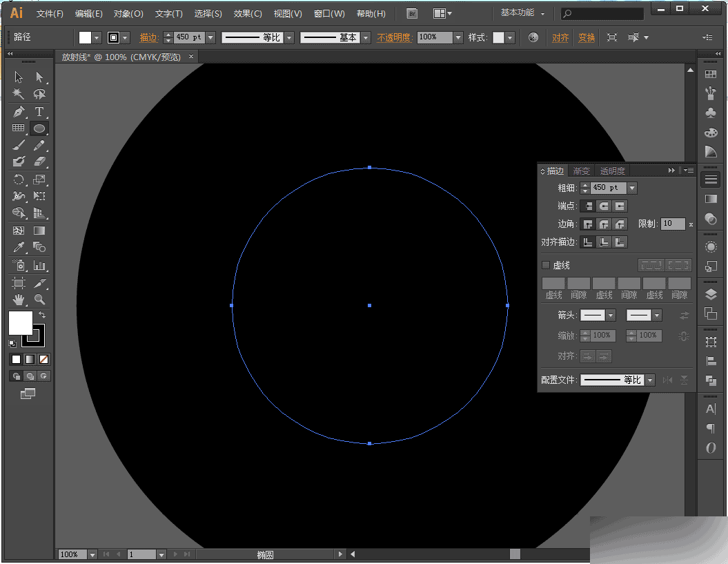Increase stroke weight with 粗细 stepper up arrow
Image resolution: width=728 pixels, height=564 pixels.
[585, 185]
